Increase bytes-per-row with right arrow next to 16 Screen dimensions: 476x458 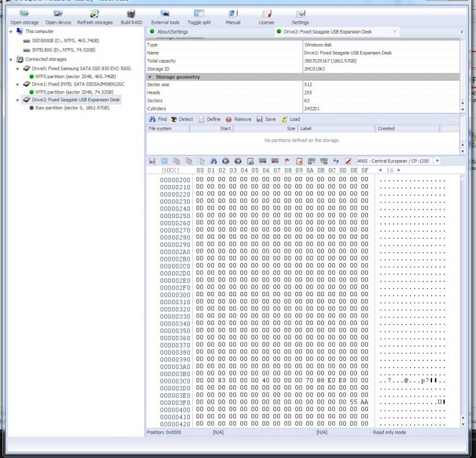click(x=399, y=170)
